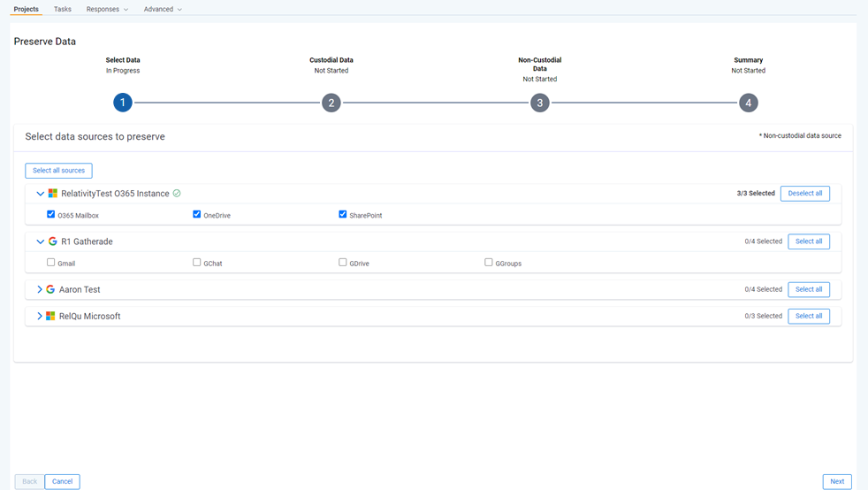Click the Select Data step label

[123, 60]
